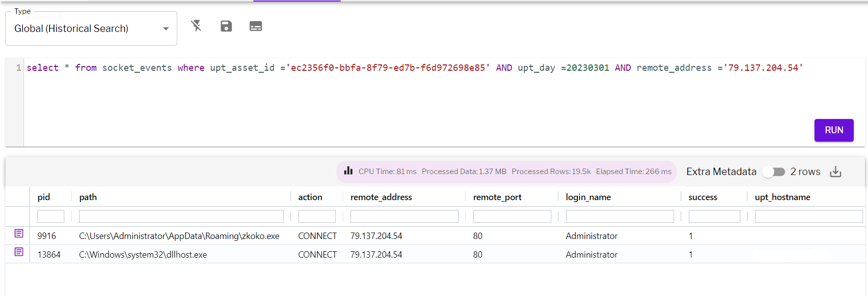Click remote port 80 in pid 13864 row

click(478, 255)
